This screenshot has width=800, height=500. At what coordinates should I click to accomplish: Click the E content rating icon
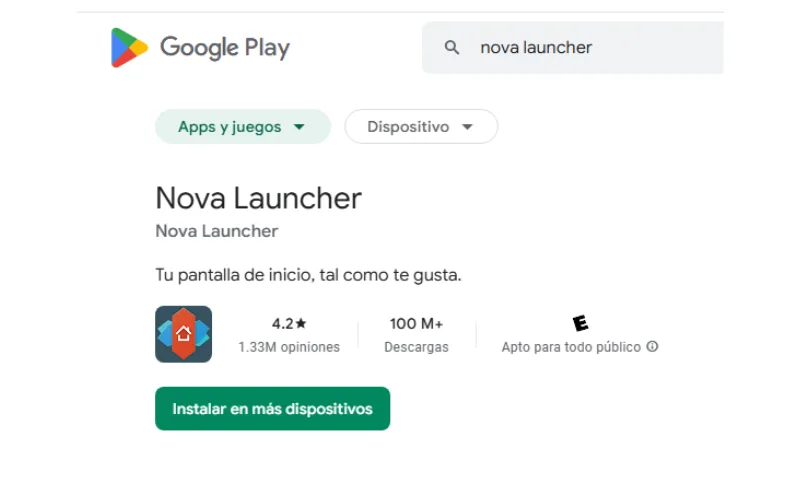(x=580, y=323)
